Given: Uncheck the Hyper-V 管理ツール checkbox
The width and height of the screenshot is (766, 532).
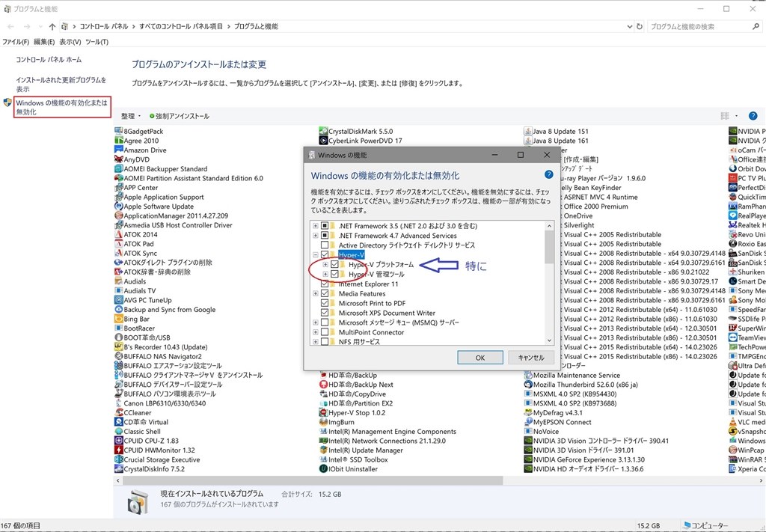Looking at the screenshot, I should click(x=334, y=274).
